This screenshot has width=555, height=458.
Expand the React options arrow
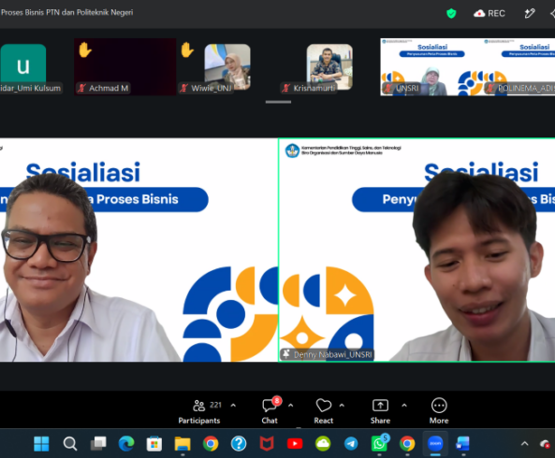click(x=342, y=405)
